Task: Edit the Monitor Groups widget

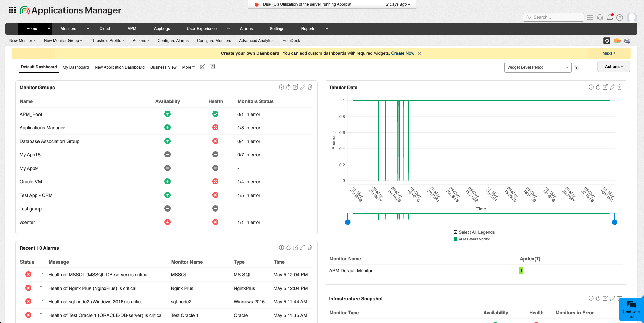Action: click(303, 87)
